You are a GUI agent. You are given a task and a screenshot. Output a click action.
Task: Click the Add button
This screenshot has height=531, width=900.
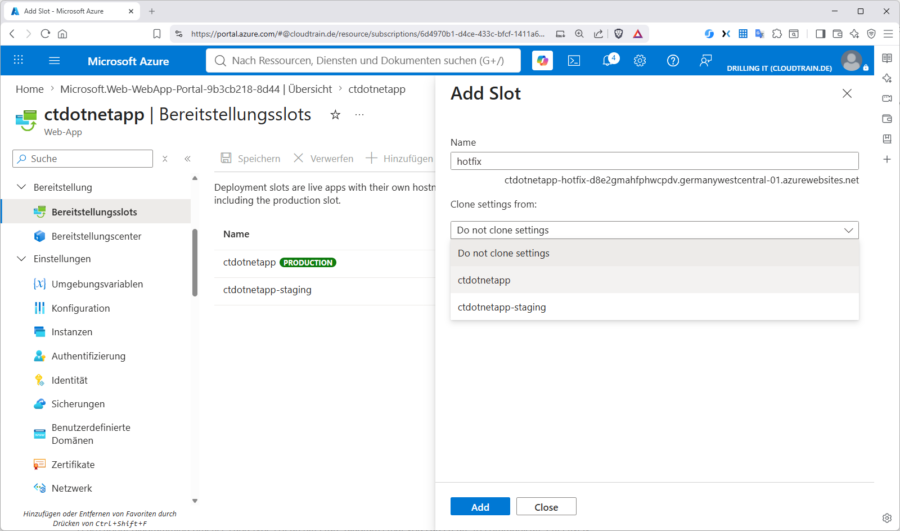[480, 507]
